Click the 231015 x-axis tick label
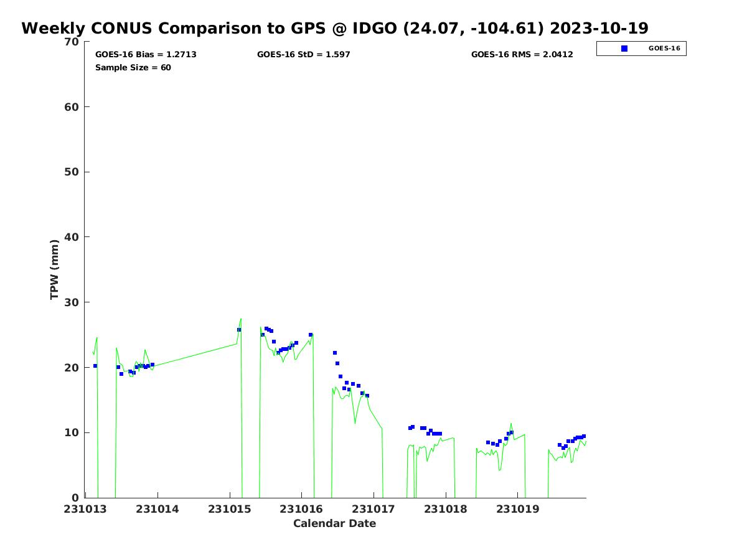747x560 pixels. pos(230,509)
